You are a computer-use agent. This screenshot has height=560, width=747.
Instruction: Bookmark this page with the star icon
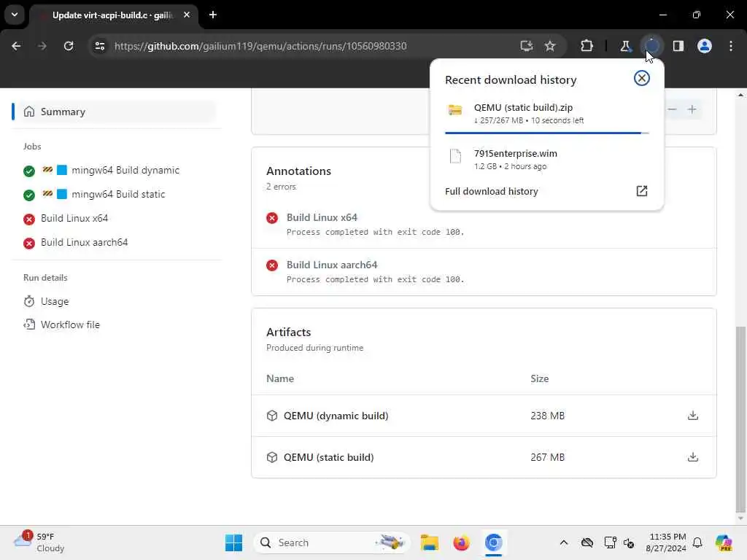click(550, 46)
